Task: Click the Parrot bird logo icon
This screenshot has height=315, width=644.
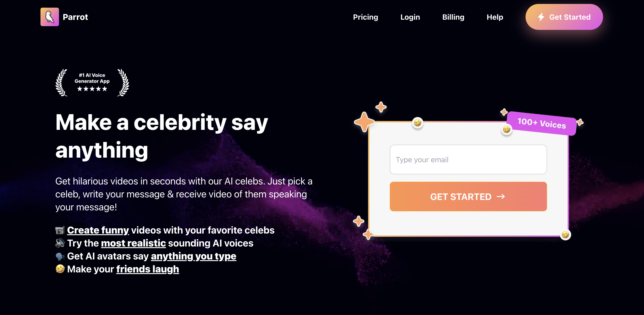Action: [x=50, y=17]
